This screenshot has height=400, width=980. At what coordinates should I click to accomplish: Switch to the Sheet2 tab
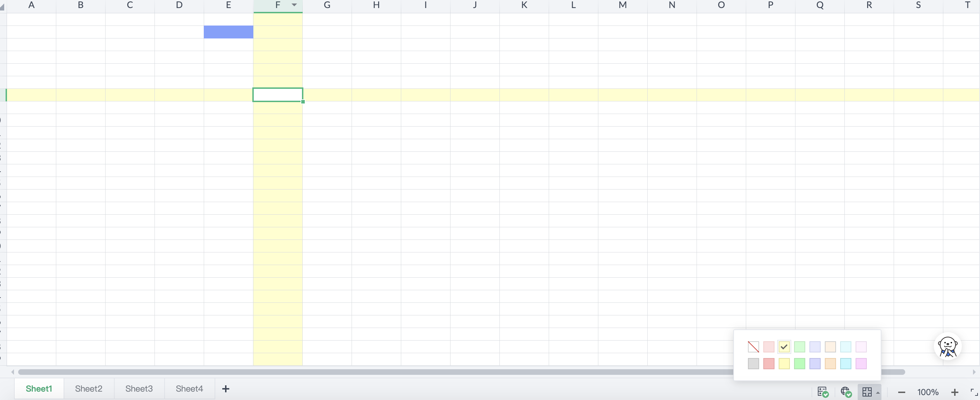(88, 388)
